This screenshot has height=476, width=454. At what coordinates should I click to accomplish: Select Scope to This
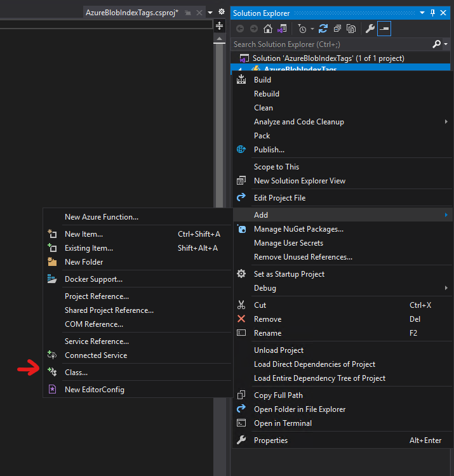(342, 167)
